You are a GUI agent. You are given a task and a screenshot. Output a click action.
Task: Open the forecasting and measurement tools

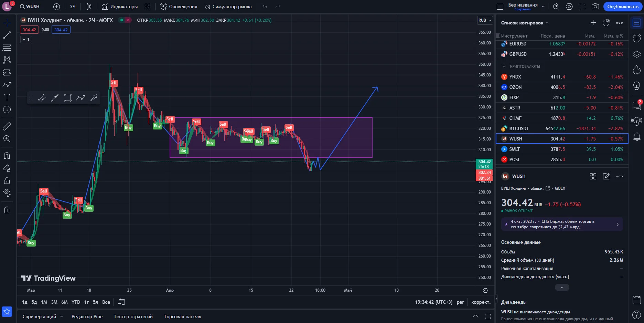[7, 72]
